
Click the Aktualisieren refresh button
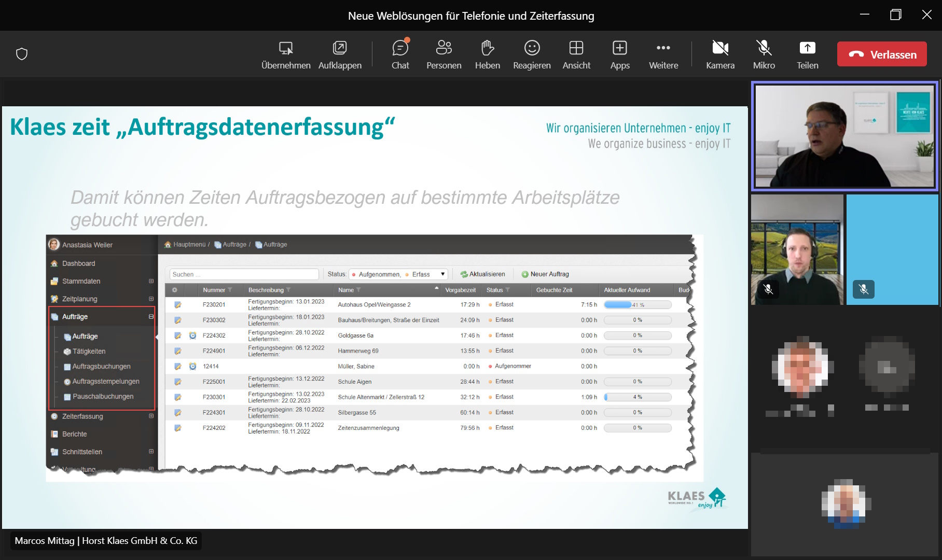click(483, 274)
